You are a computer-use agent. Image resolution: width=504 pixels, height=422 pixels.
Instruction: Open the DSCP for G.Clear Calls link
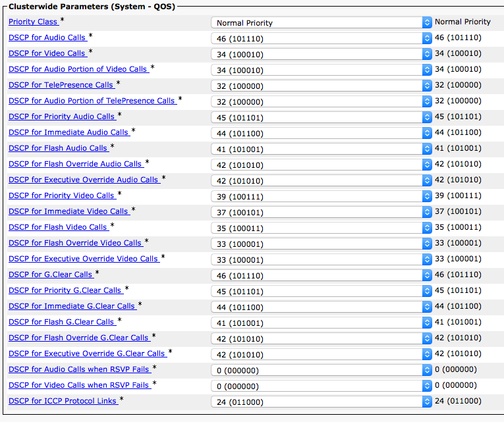[51, 275]
